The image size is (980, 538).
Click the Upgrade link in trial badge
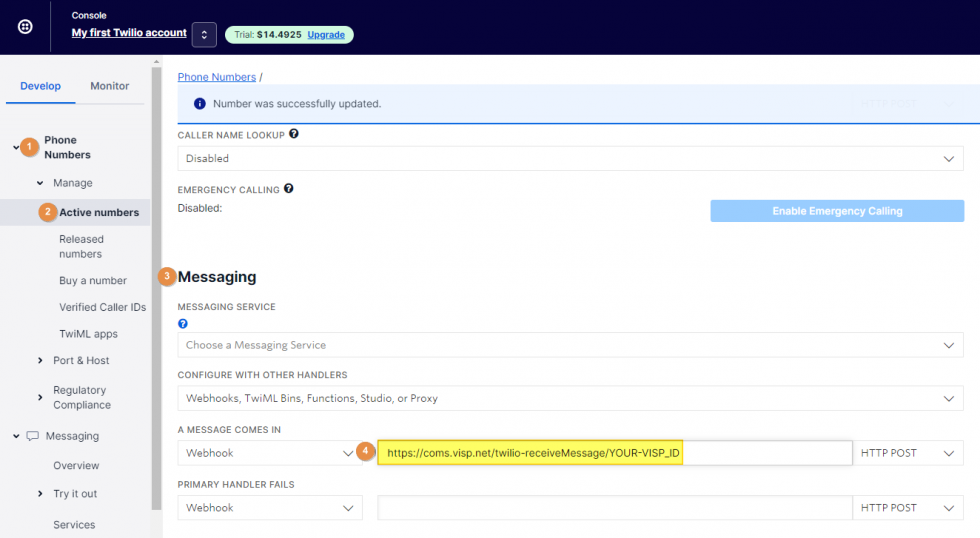coord(326,35)
